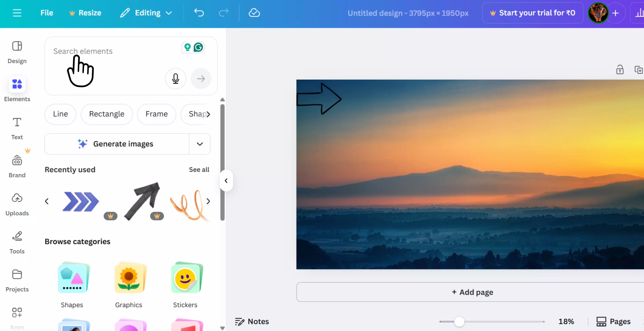Image resolution: width=644 pixels, height=331 pixels.
Task: Open the File menu
Action: (x=47, y=13)
